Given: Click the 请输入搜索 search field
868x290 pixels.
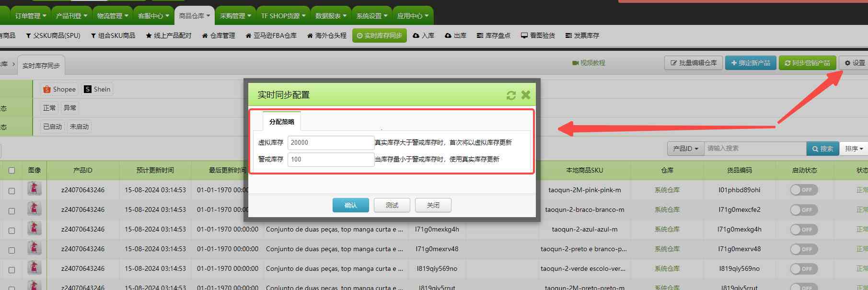Looking at the screenshot, I should [755, 149].
